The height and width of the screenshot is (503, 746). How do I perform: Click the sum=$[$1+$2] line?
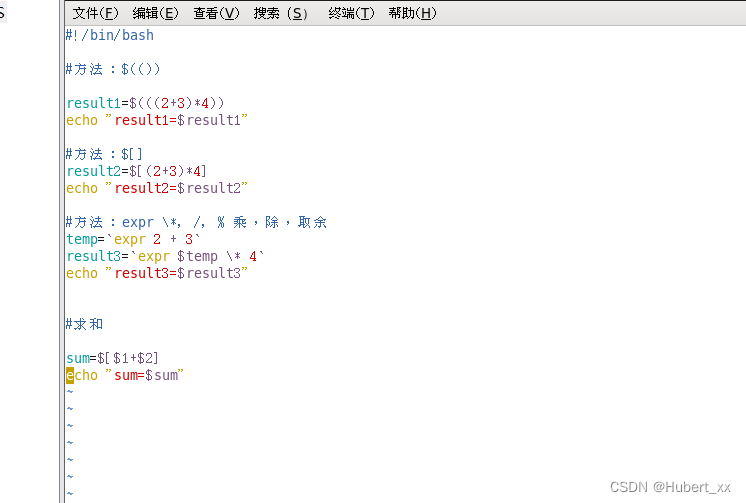112,358
